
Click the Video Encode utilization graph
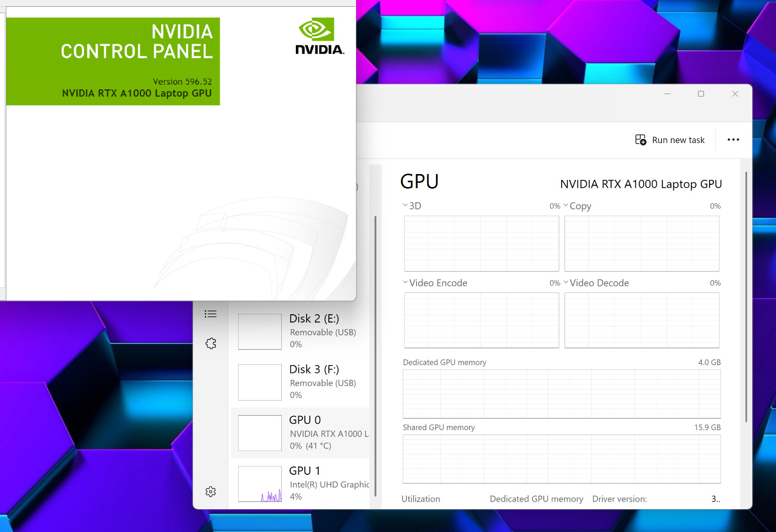[482, 320]
